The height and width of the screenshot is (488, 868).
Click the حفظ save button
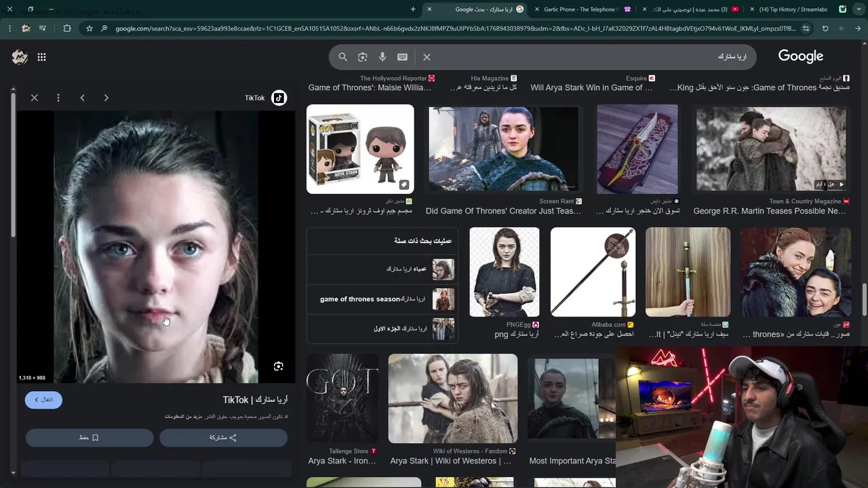click(90, 438)
